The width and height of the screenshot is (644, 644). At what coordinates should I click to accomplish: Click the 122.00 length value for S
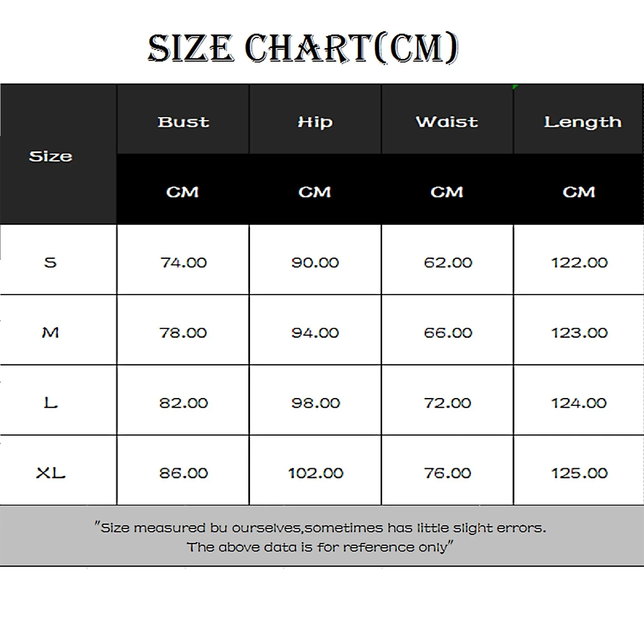coord(579,262)
